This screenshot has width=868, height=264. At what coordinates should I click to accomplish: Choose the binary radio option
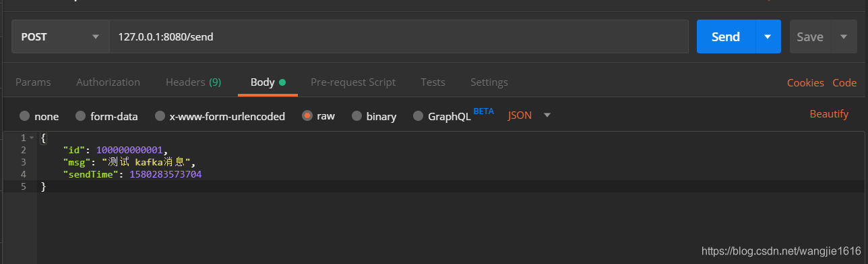click(356, 116)
